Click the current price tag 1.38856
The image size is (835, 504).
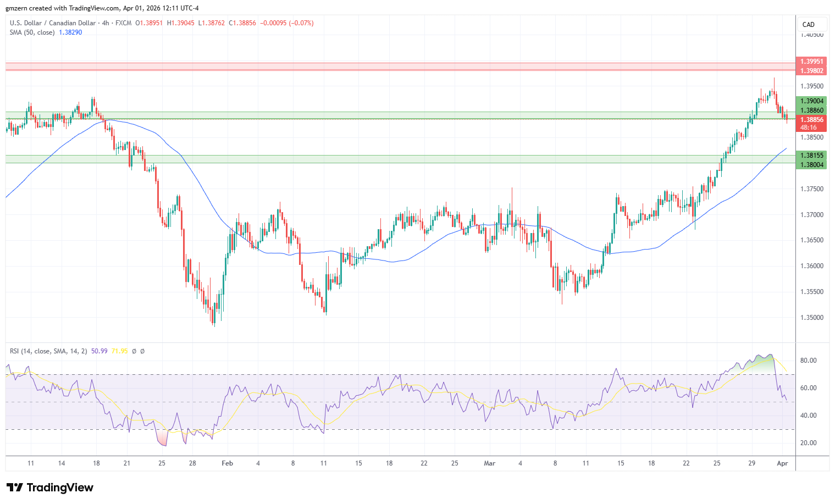(x=811, y=120)
